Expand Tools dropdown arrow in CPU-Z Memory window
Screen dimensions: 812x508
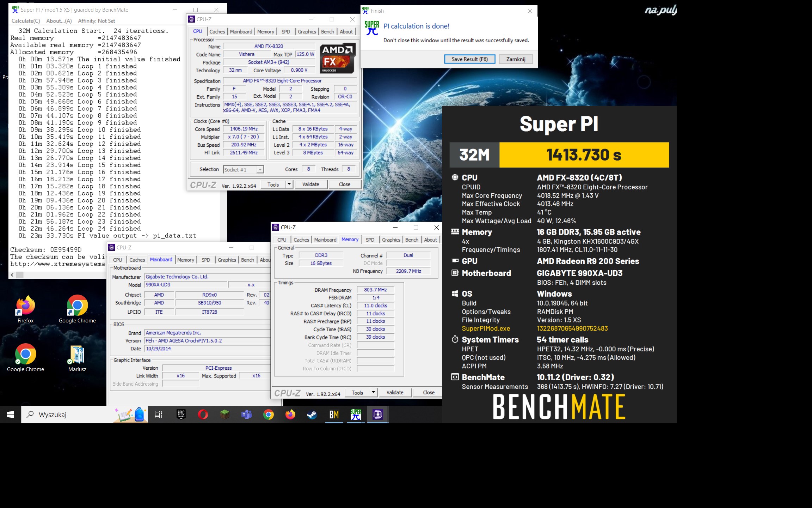373,392
